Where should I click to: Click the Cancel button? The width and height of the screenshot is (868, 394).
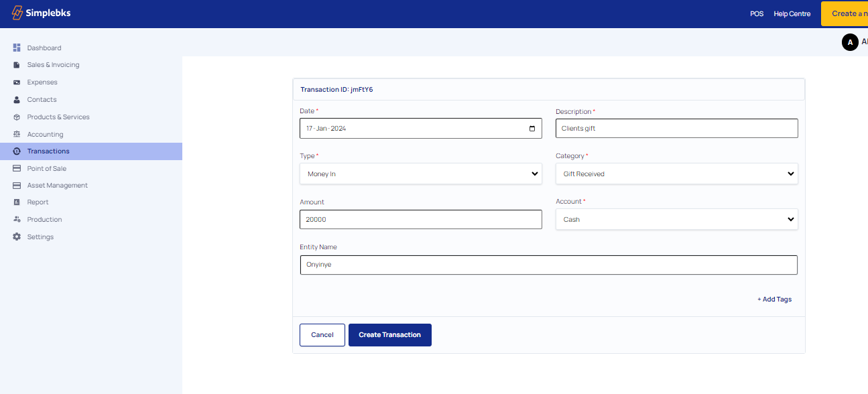(x=322, y=335)
